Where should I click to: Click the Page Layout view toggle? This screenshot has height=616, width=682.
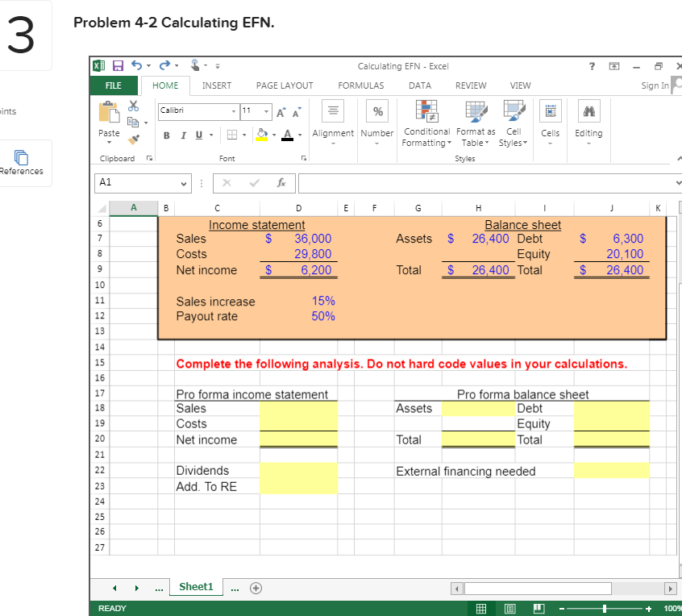tap(509, 607)
